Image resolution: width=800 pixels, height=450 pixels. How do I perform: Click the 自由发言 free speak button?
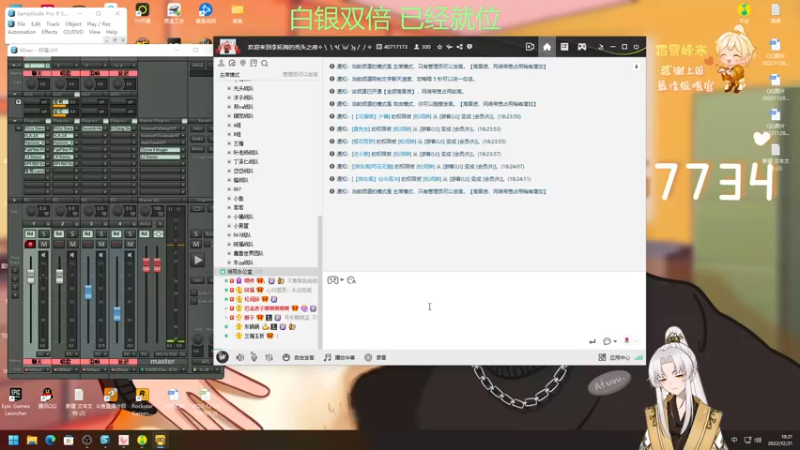(298, 358)
